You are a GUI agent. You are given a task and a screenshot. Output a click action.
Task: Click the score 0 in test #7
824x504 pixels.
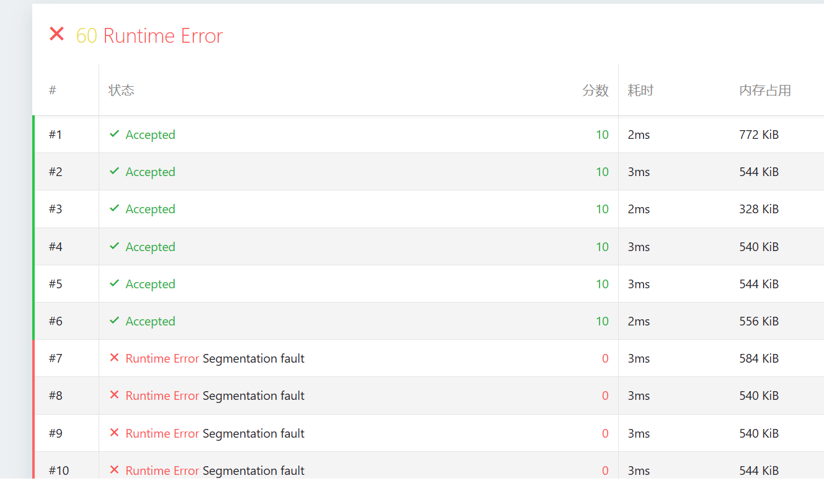[x=605, y=358]
